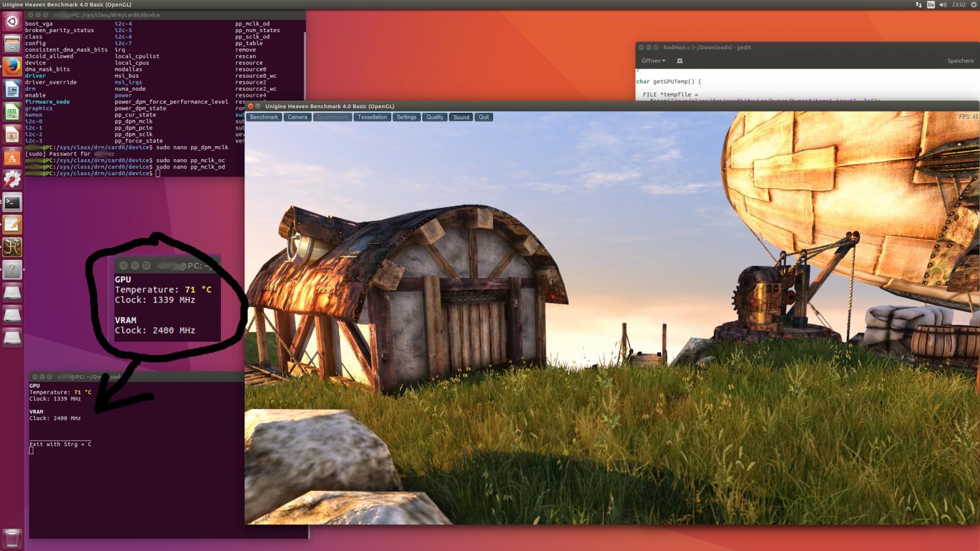The height and width of the screenshot is (551, 980).
Task: Click 'Temperature: 71 °C' in the small circled terminal
Action: 163,289
